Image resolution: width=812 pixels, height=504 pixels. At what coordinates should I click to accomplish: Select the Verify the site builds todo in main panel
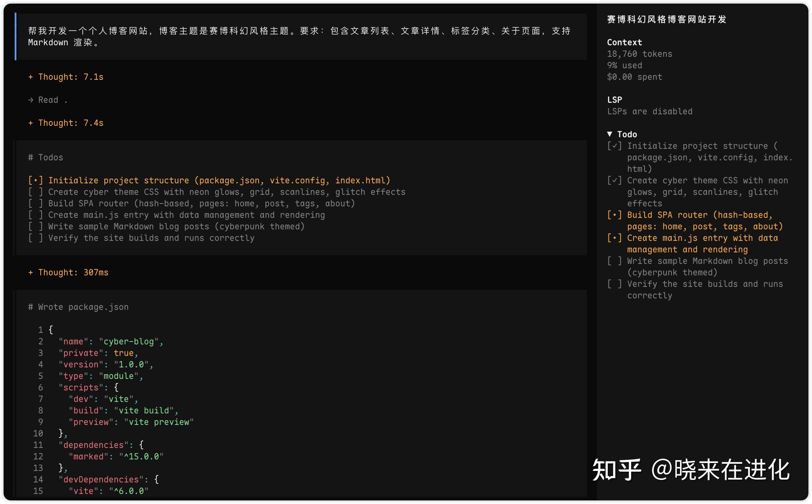tap(141, 238)
